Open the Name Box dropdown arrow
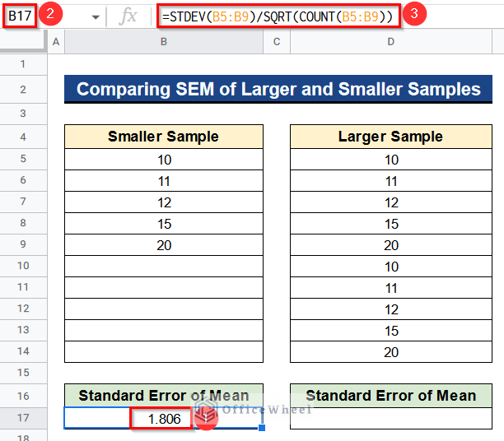This screenshot has height=441, width=504. coord(96,17)
